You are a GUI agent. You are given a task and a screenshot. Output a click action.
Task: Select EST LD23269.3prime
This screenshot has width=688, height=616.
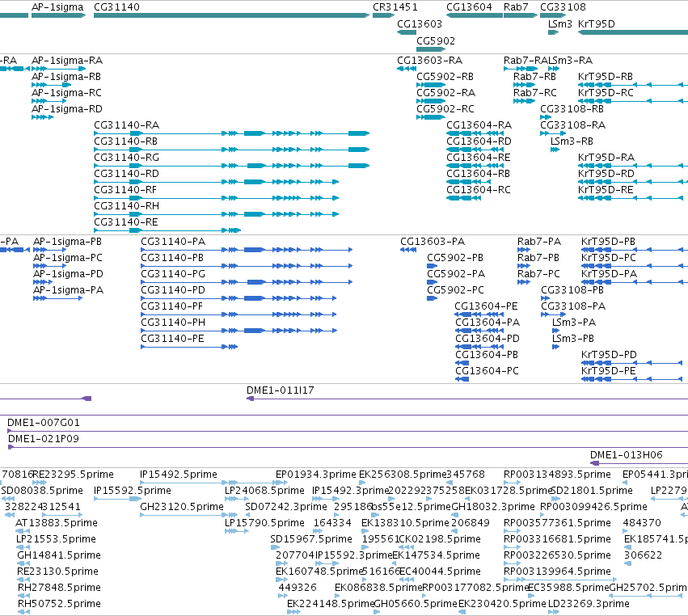click(554, 612)
